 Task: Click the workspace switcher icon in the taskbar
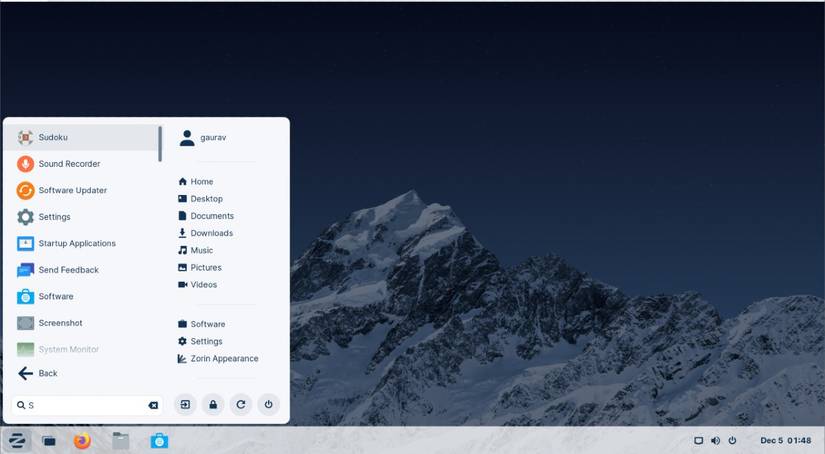(49, 441)
